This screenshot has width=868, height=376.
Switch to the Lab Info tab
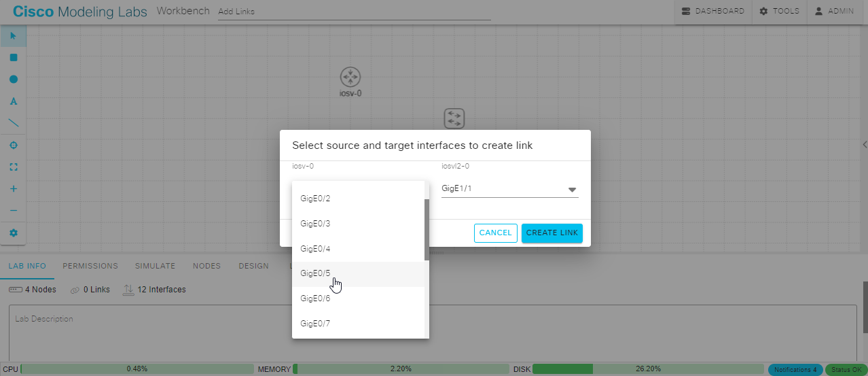pos(27,266)
